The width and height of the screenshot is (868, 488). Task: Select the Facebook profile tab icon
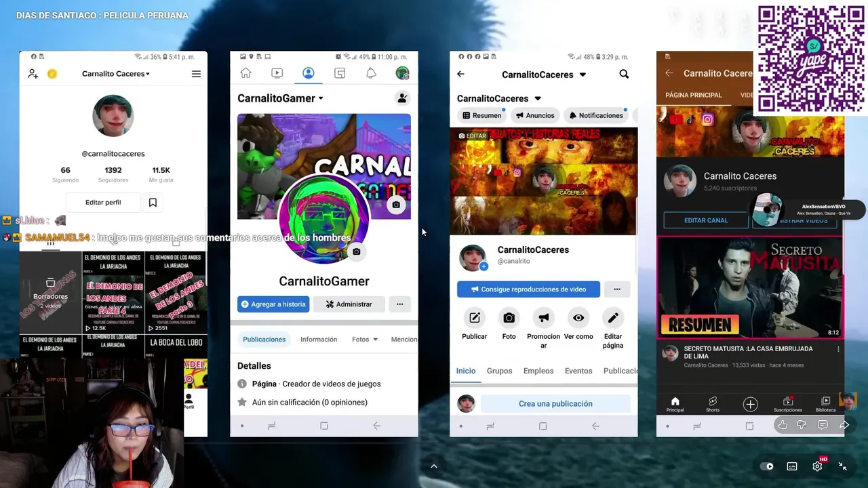coord(309,73)
